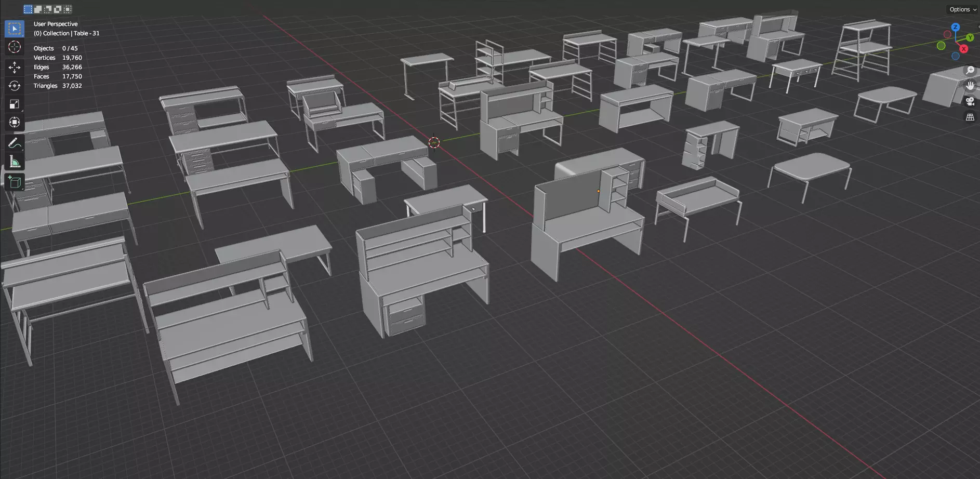The height and width of the screenshot is (479, 980).
Task: Click the Triangles value '37,032'
Action: (x=72, y=86)
